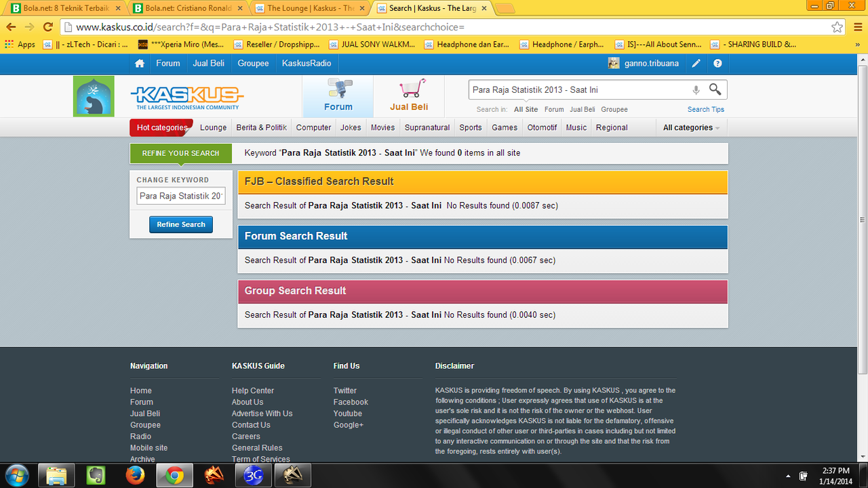Open Apps bookmarks shortcut
Image resolution: width=868 pixels, height=488 pixels.
click(20, 44)
